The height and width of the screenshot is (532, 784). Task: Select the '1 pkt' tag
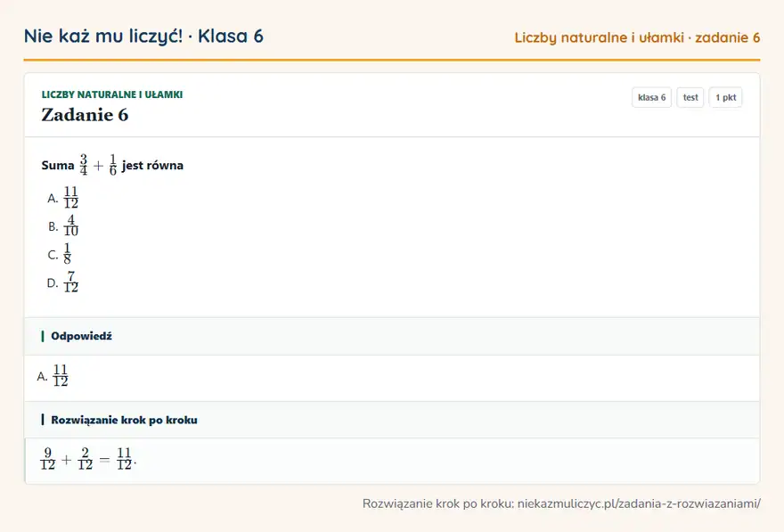[725, 97]
